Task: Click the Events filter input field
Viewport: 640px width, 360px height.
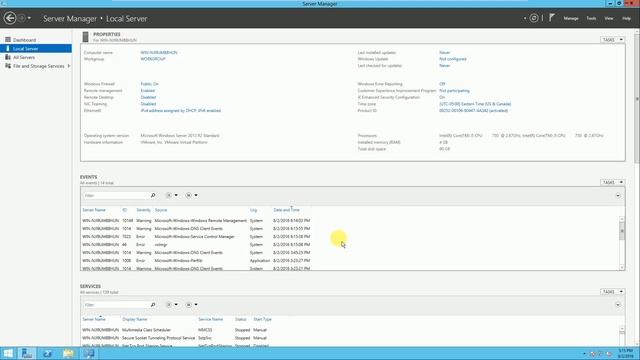Action: coord(116,196)
